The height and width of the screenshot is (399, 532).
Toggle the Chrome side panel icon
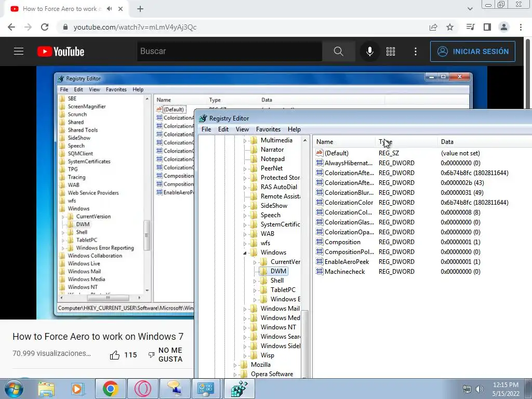pyautogui.click(x=487, y=27)
